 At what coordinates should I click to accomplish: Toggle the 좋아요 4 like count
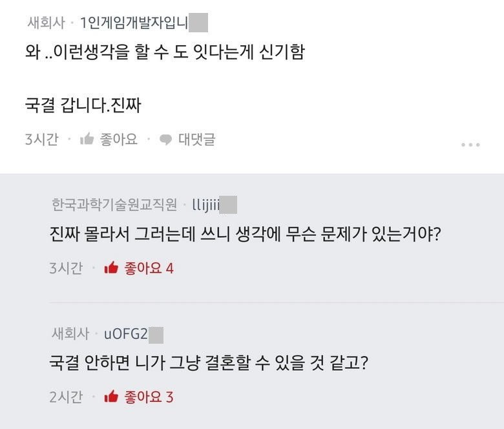[149, 268]
